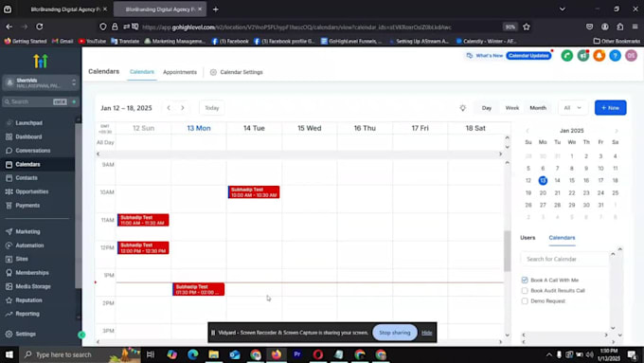Click the green phone dialer icon

(566, 56)
